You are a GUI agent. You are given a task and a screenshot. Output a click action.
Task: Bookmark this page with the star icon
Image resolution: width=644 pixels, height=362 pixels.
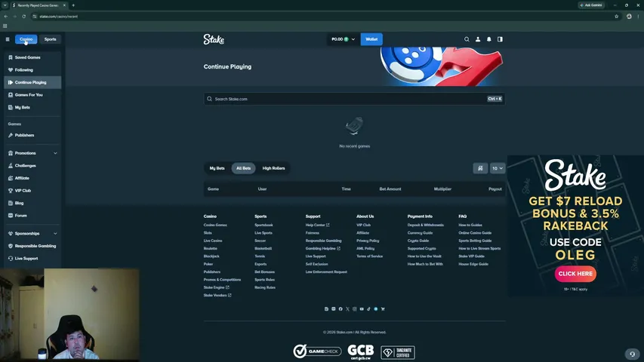tap(617, 17)
